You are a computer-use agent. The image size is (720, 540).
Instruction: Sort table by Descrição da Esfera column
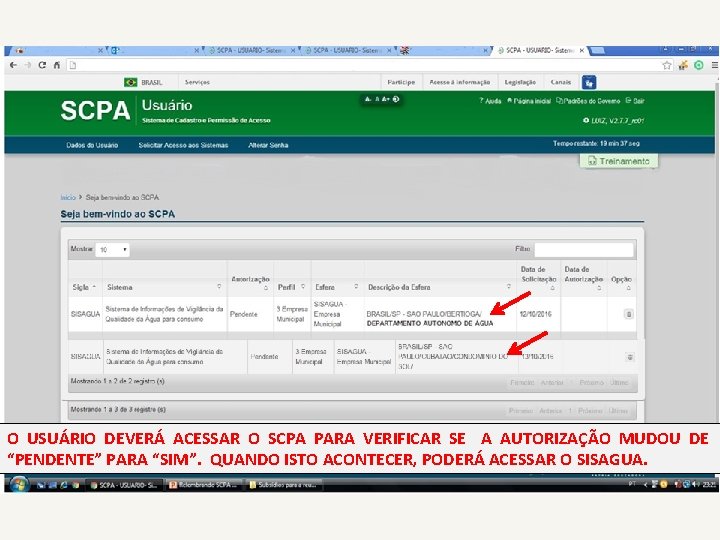(x=439, y=287)
